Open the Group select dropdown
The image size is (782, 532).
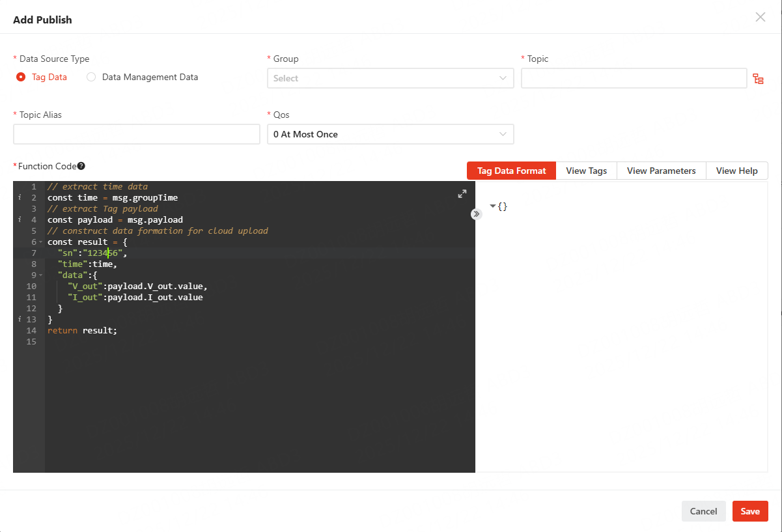coord(390,78)
